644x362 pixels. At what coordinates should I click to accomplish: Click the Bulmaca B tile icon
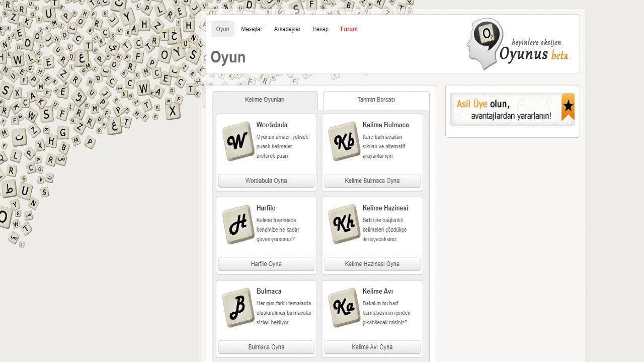tap(238, 308)
